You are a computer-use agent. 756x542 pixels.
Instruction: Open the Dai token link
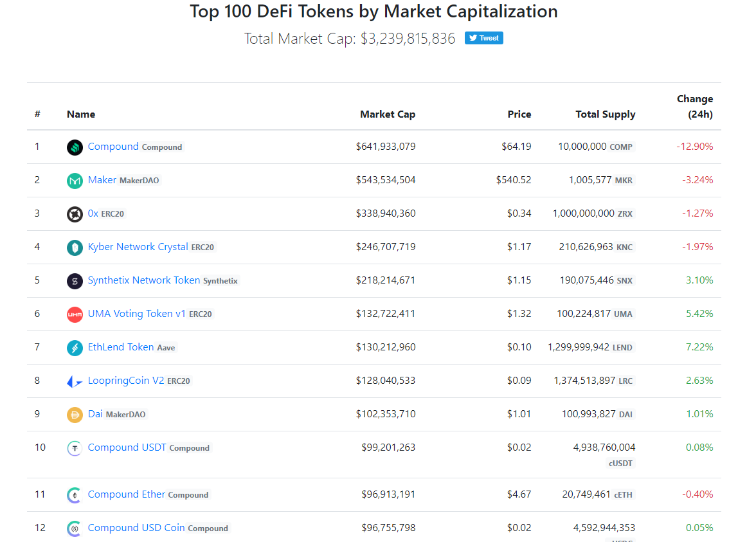[95, 414]
